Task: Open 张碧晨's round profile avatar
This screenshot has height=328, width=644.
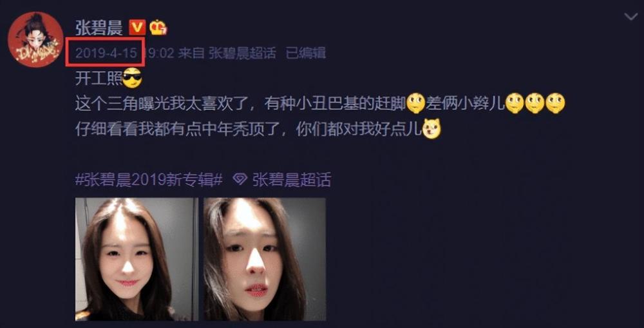Action: pyautogui.click(x=35, y=40)
